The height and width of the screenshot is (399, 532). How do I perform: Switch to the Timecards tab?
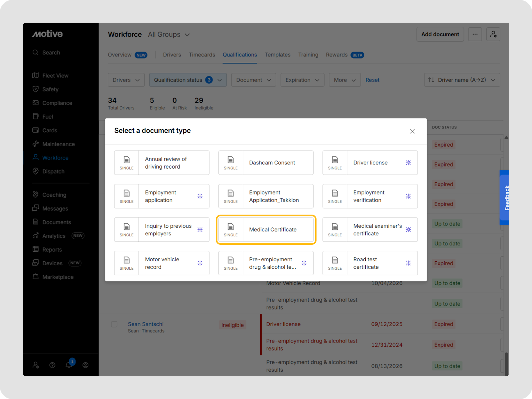(202, 55)
